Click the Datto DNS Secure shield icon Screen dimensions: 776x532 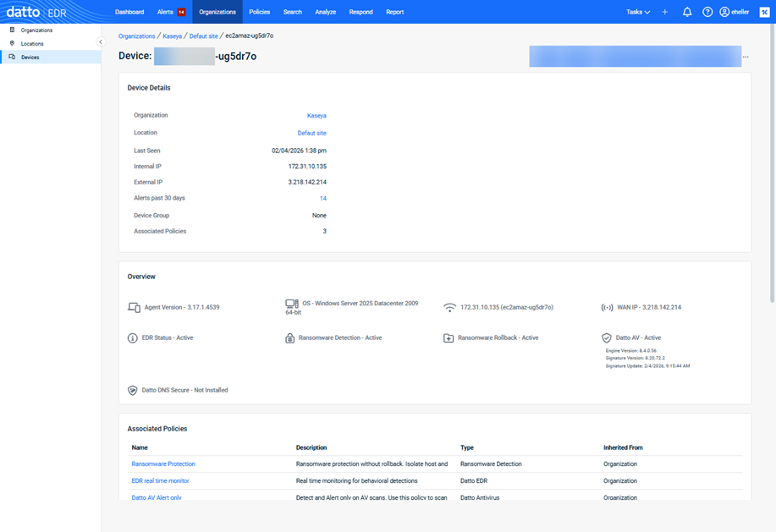(133, 391)
